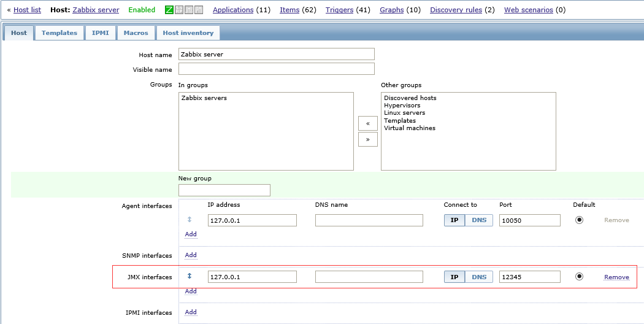This screenshot has width=644, height=324.
Task: Click the JMX interface DNS name field
Action: 369,277
